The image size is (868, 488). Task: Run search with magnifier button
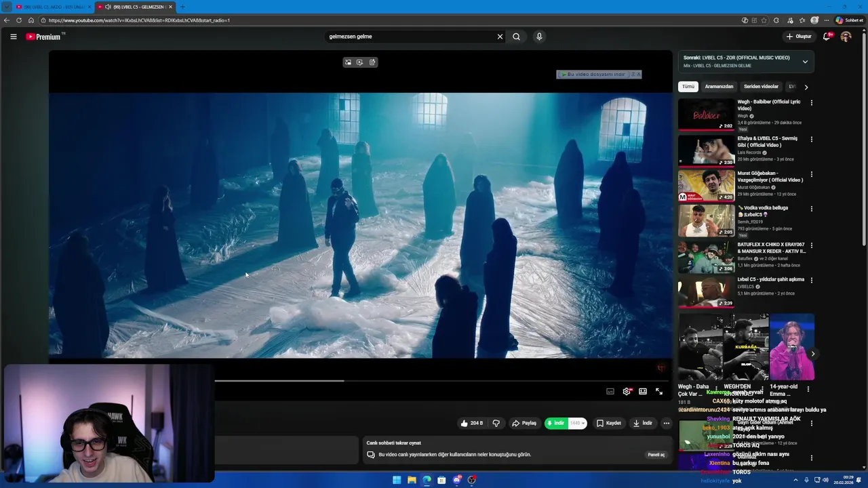pos(516,37)
